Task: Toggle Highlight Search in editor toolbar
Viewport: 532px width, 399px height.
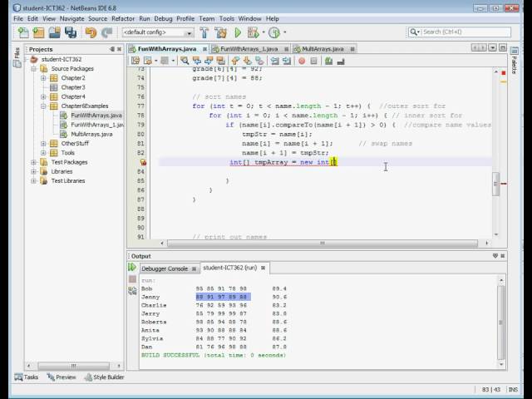Action: tap(221, 61)
